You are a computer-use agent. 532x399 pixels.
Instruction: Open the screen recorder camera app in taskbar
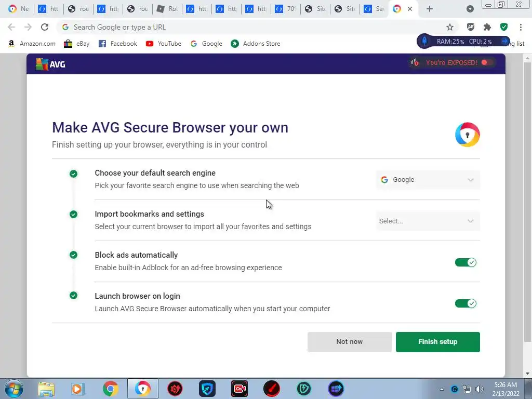(240, 389)
